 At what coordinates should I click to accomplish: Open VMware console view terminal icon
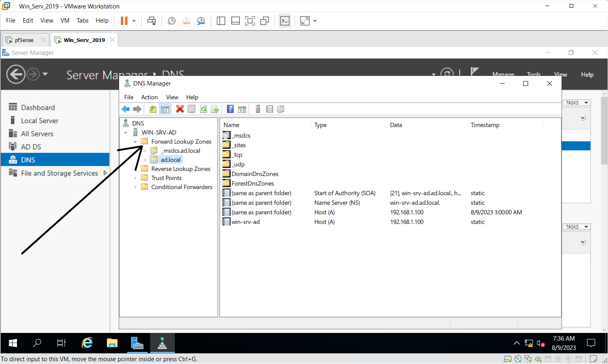tap(285, 21)
